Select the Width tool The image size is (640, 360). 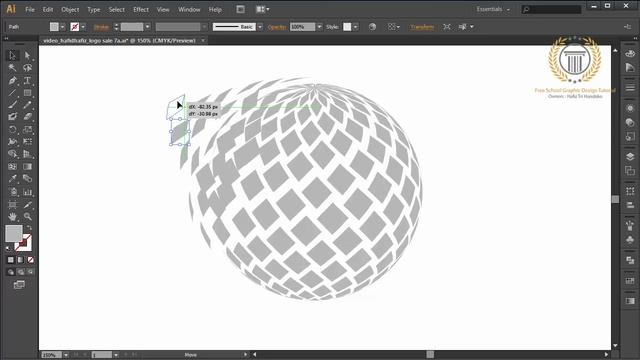pos(12,142)
